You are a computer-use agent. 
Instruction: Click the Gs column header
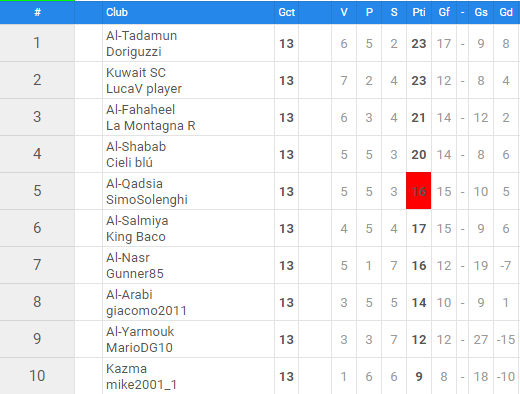(x=481, y=12)
